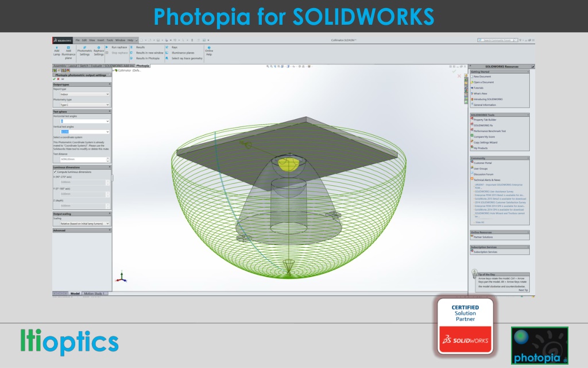
Task: Open Photopia Online Help
Action: pyautogui.click(x=209, y=51)
